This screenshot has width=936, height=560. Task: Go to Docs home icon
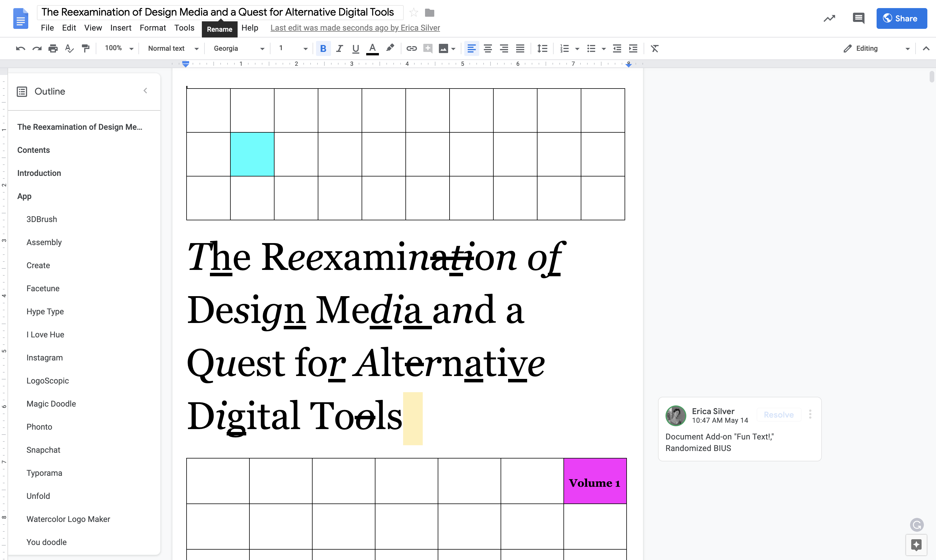[20, 18]
